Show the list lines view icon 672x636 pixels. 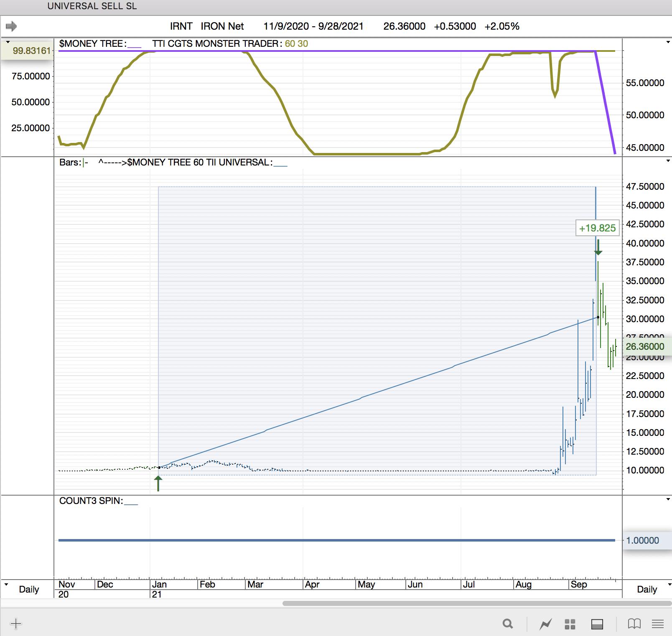(657, 624)
